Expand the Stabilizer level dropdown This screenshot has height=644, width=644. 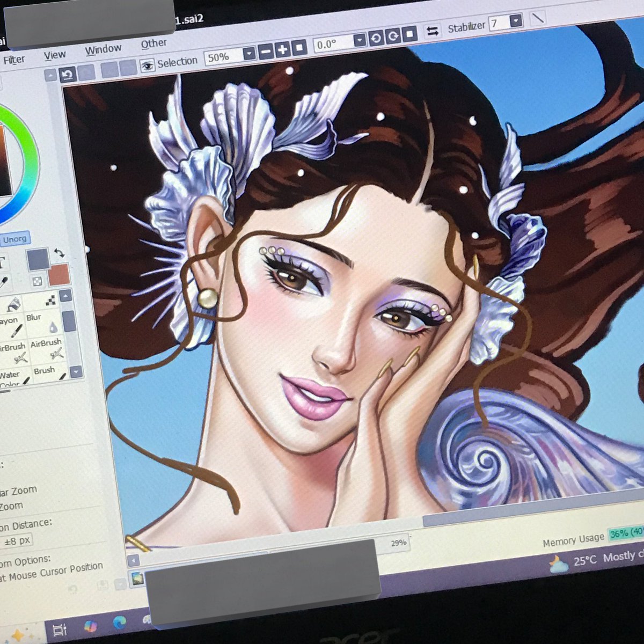516,21
